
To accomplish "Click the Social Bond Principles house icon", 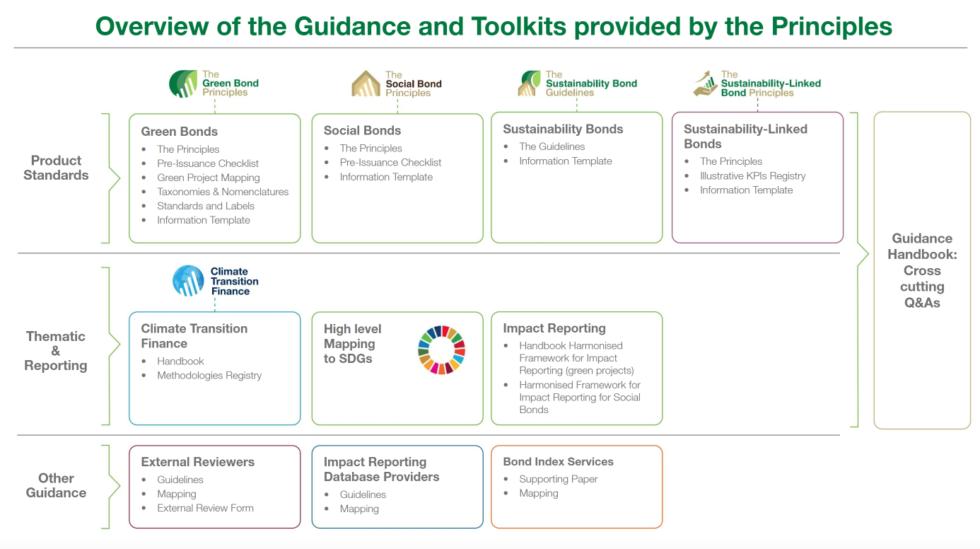I will [x=366, y=83].
